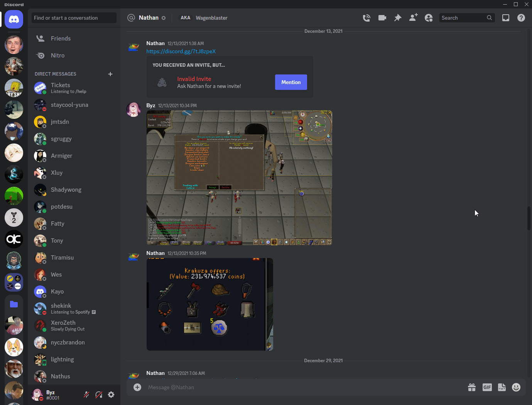The height and width of the screenshot is (405, 532).
Task: Open DM with Shadywong
Action: (74, 190)
